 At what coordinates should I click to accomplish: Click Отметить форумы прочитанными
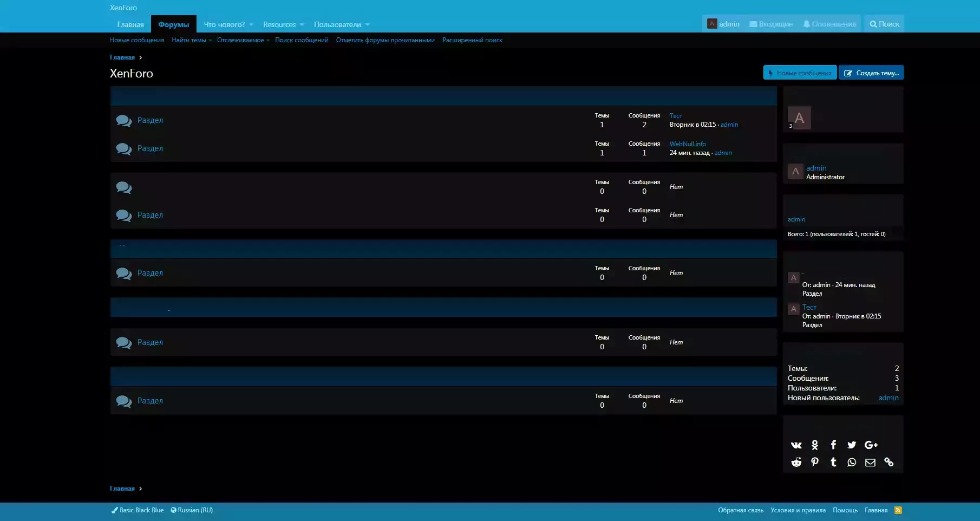[385, 40]
